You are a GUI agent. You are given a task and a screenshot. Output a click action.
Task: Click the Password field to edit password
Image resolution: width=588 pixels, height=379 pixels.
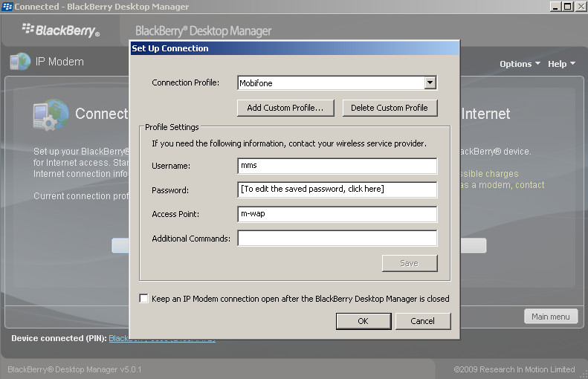(337, 189)
